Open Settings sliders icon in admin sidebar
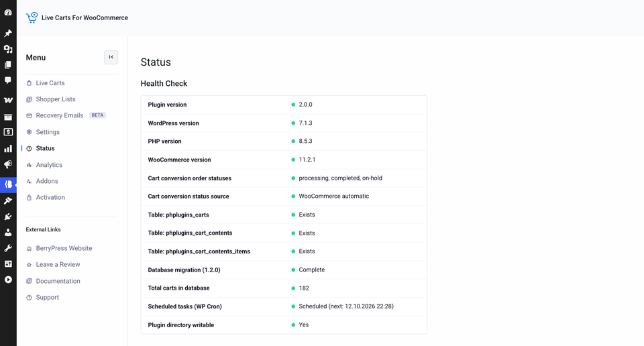Image resolution: width=644 pixels, height=346 pixels. 8,264
